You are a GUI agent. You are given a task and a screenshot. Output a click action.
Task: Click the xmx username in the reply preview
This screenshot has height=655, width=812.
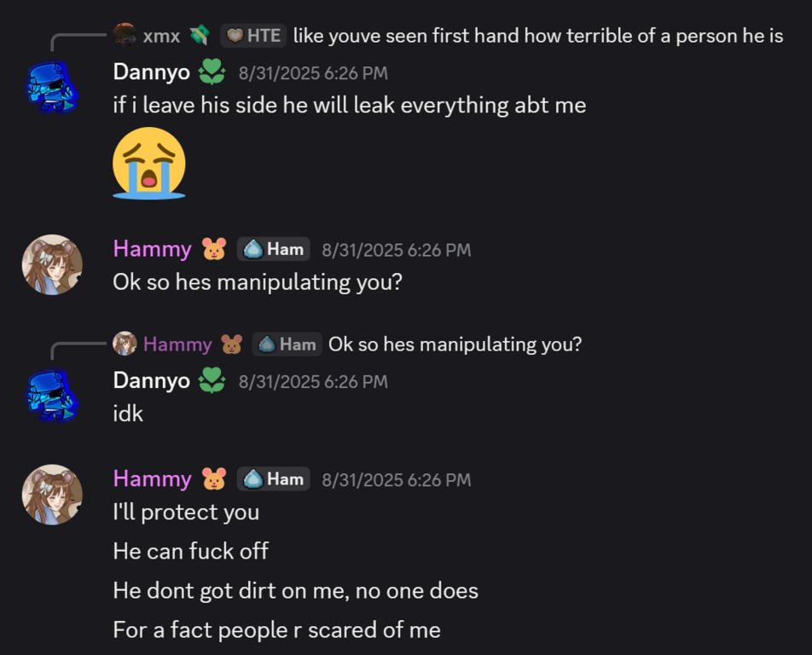click(161, 35)
